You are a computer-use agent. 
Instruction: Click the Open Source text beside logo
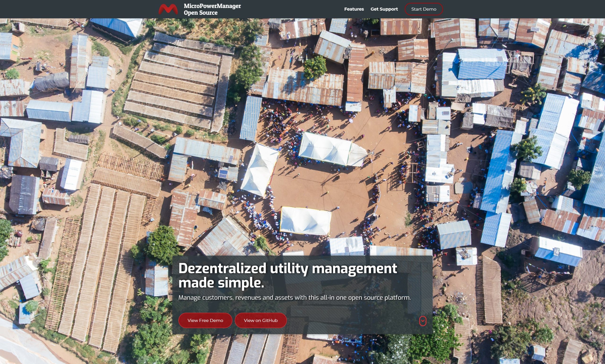click(x=200, y=13)
